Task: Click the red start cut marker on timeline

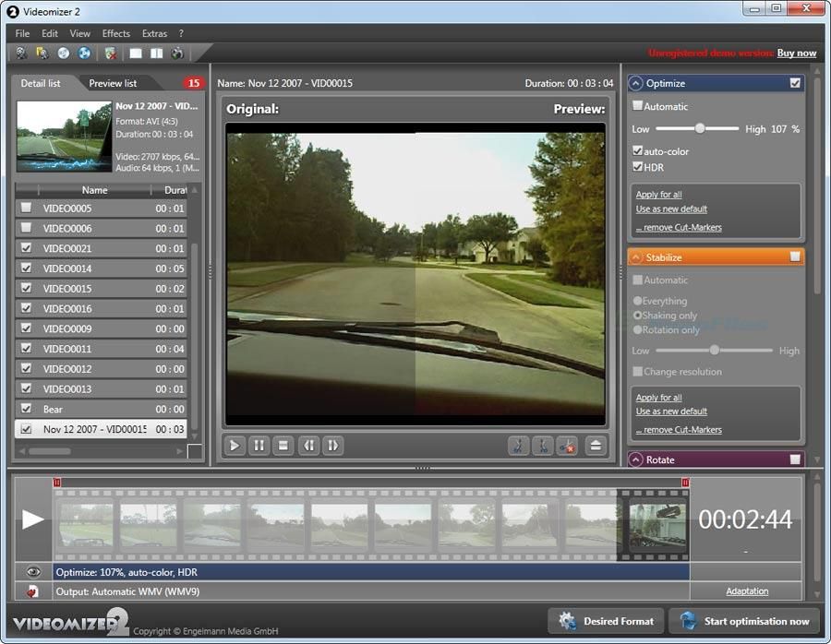Action: click(56, 483)
